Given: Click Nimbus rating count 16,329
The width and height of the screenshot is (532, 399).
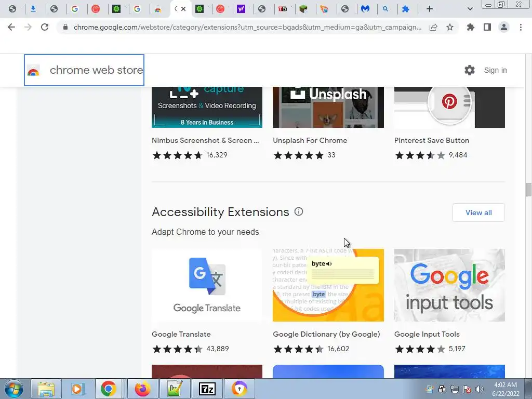Looking at the screenshot, I should 217,155.
